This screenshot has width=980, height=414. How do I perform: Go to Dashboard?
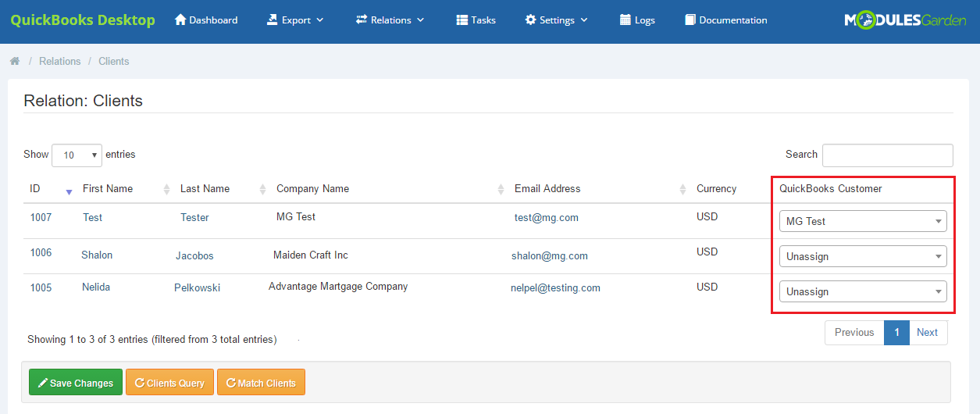pyautogui.click(x=206, y=20)
